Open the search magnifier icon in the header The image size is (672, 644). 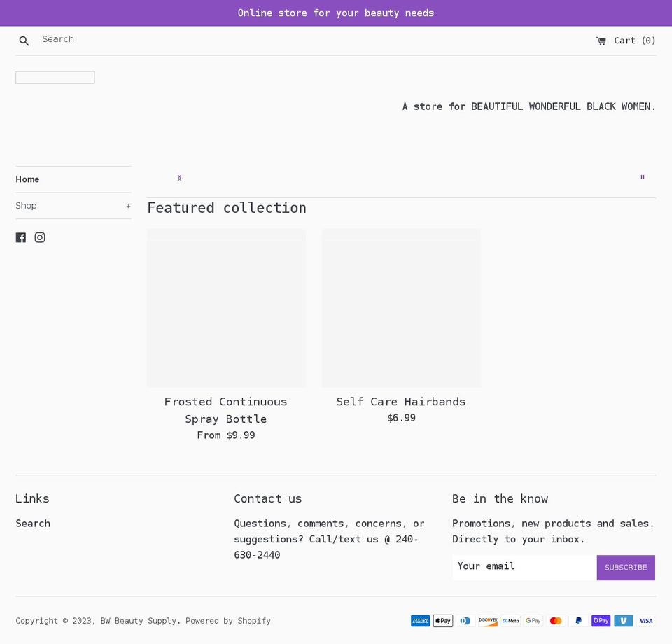point(24,40)
